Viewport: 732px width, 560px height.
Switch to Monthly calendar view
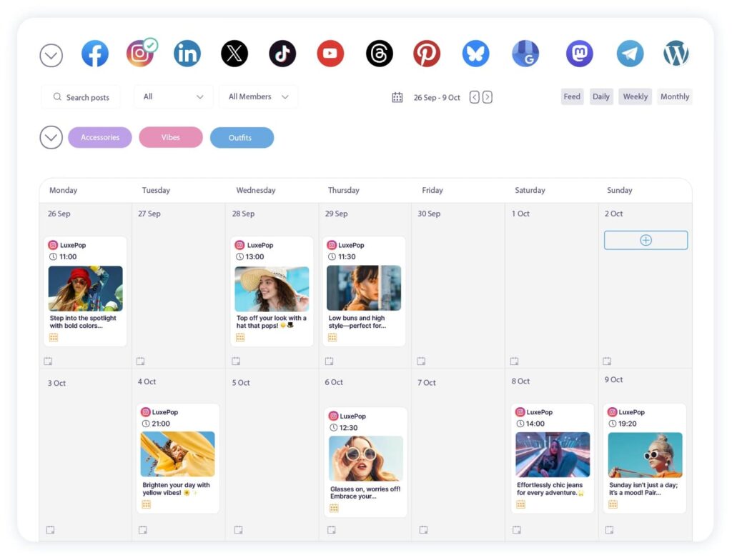(x=674, y=96)
